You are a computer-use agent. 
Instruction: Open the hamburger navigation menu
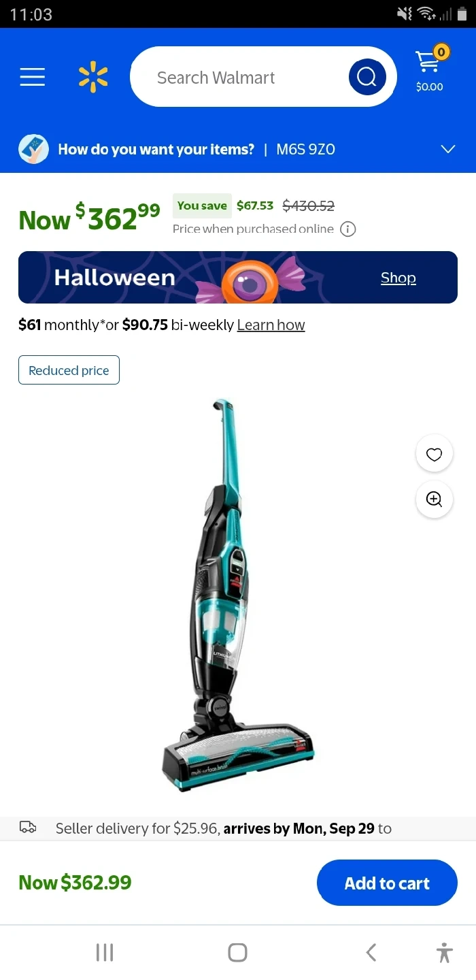tap(33, 77)
